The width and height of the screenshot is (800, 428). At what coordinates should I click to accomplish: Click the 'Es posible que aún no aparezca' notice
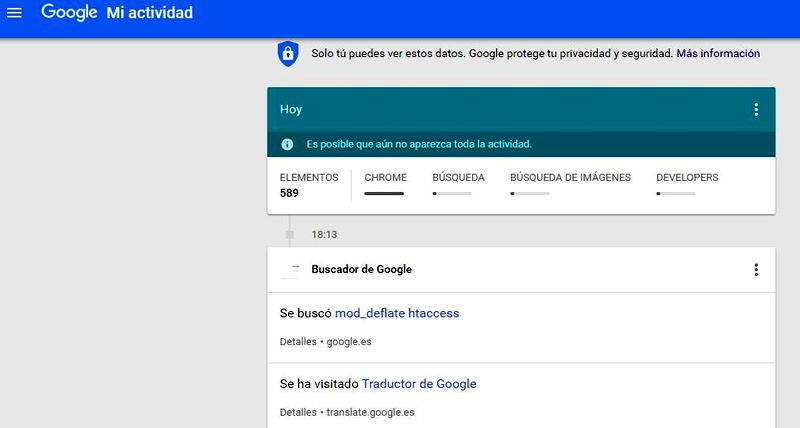419,144
